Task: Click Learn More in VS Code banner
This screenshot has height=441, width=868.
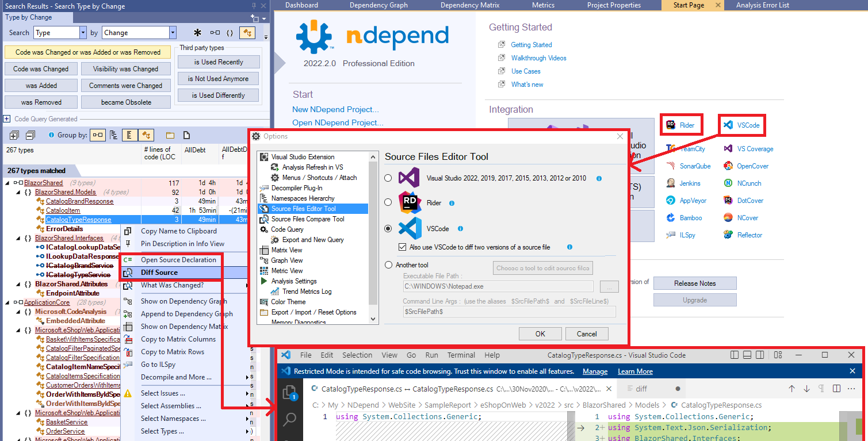Action: click(635, 371)
